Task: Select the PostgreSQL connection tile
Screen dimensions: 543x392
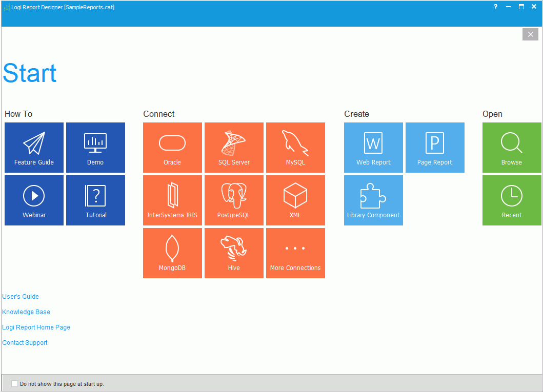Action: pyautogui.click(x=234, y=200)
